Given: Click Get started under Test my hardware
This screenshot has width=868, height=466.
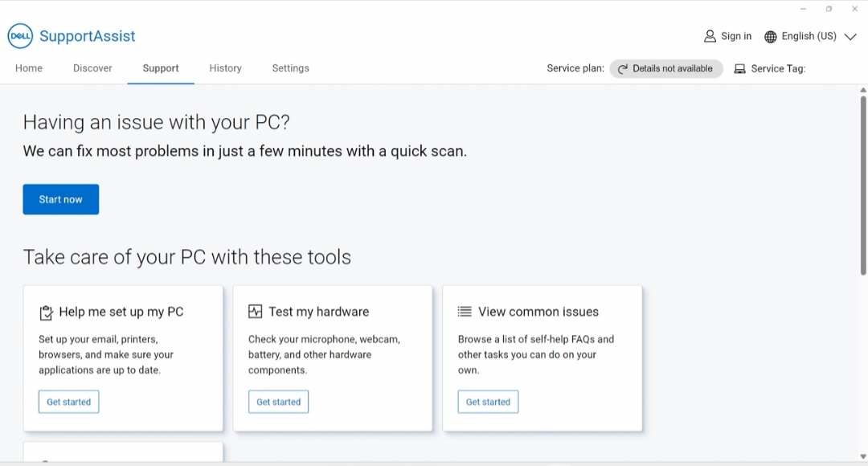Looking at the screenshot, I should click(278, 402).
